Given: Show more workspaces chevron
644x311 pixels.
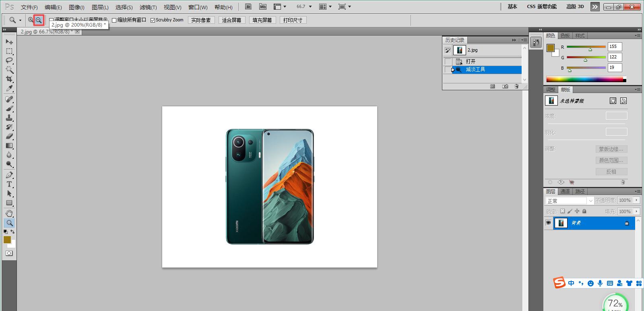Looking at the screenshot, I should (595, 7).
